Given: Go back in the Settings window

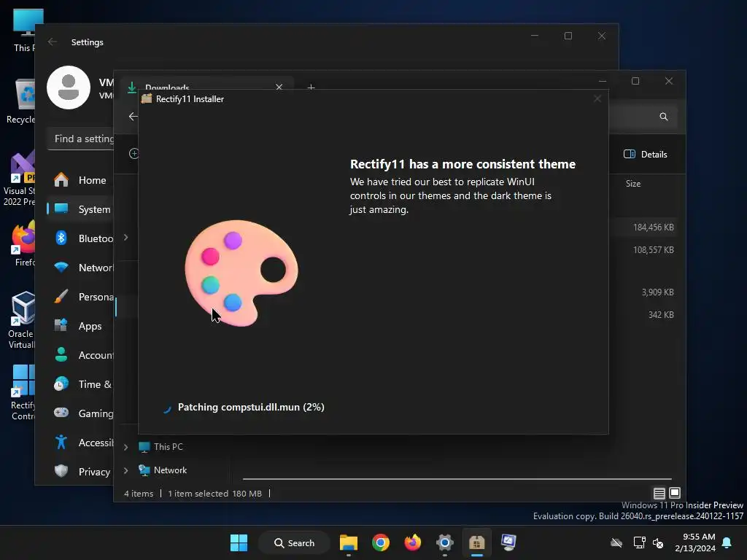Looking at the screenshot, I should coord(53,42).
